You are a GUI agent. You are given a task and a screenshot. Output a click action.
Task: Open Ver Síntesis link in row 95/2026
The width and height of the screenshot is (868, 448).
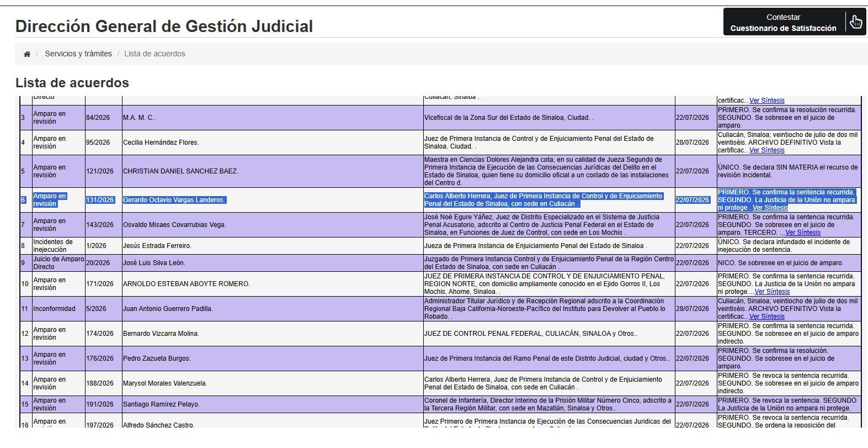tap(766, 150)
